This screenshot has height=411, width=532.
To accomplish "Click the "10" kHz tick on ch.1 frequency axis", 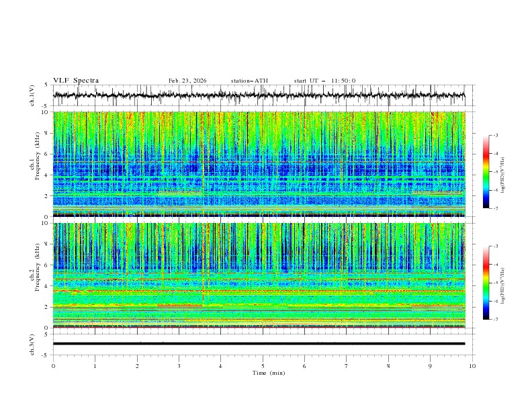I will pyautogui.click(x=45, y=112).
